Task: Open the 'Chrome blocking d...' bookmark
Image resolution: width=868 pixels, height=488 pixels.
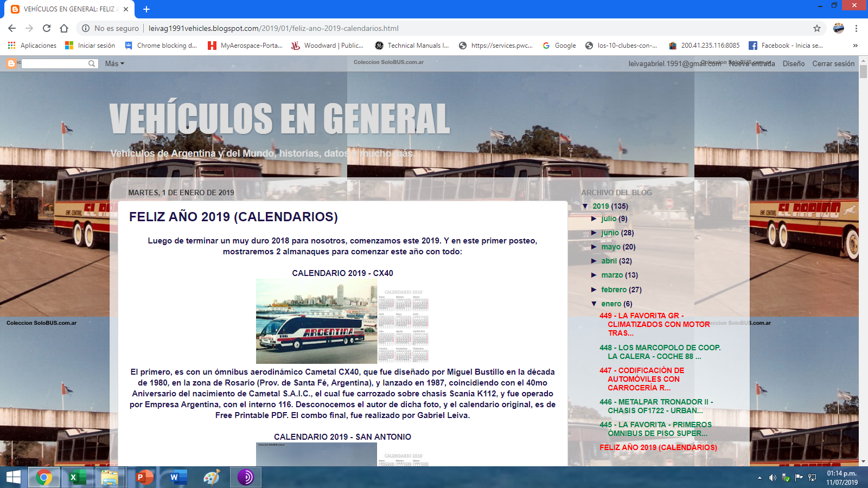Action: tap(161, 46)
